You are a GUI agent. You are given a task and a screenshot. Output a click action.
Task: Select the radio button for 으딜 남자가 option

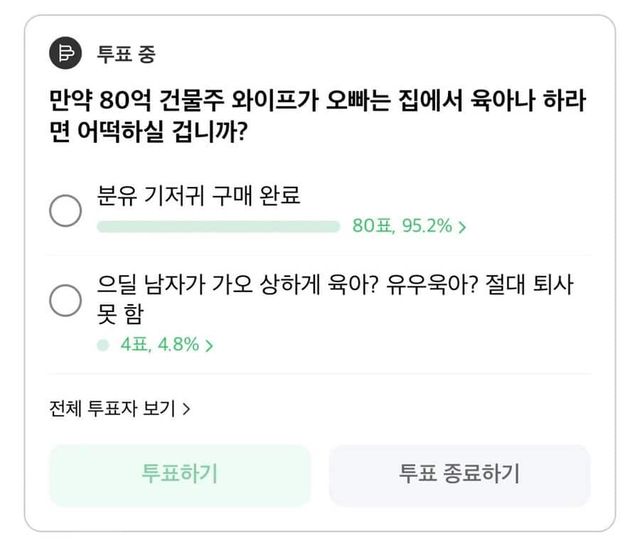(66, 300)
